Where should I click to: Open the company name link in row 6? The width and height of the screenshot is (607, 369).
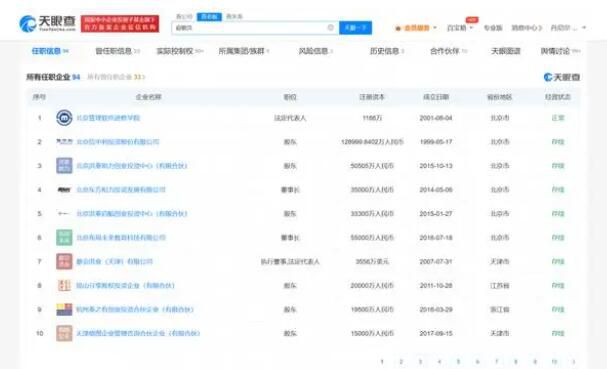[121, 238]
